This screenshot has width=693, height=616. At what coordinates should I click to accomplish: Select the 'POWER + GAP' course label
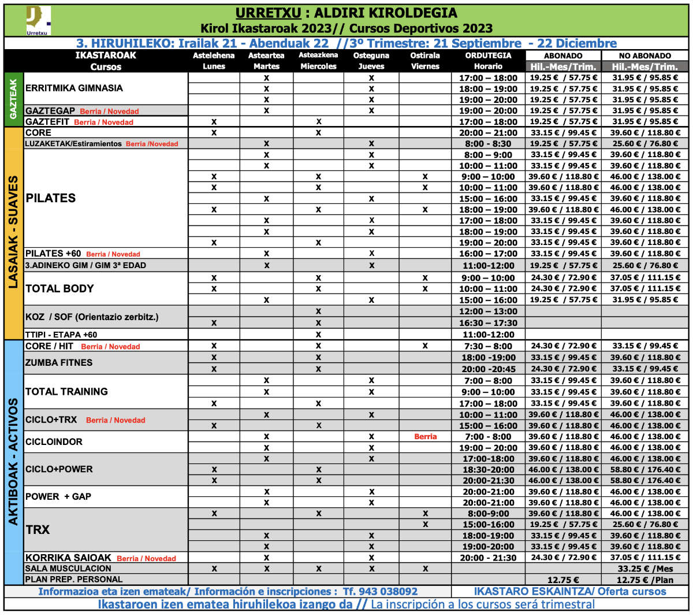(x=58, y=496)
